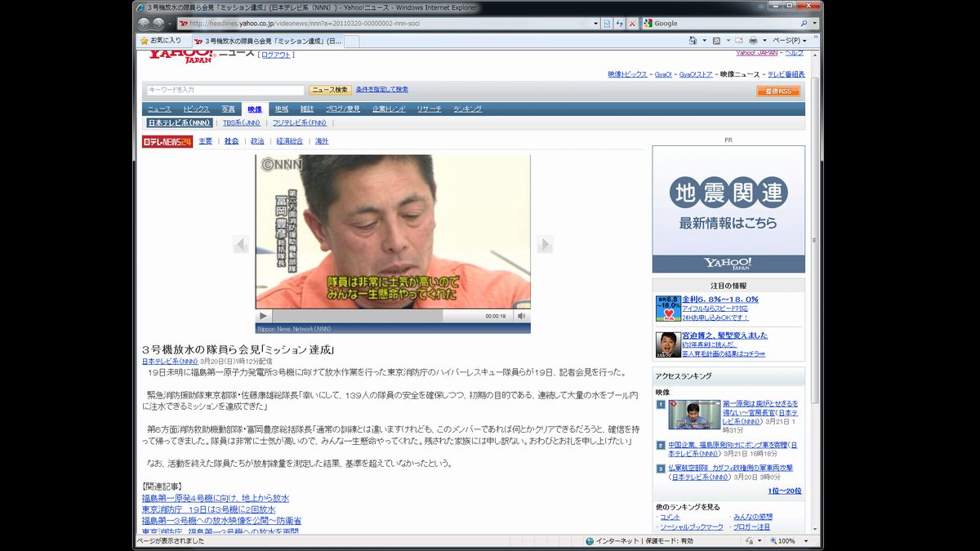The width and height of the screenshot is (980, 551).
Task: Click the 宮迫博之 ad thumbnail image
Action: 668,344
